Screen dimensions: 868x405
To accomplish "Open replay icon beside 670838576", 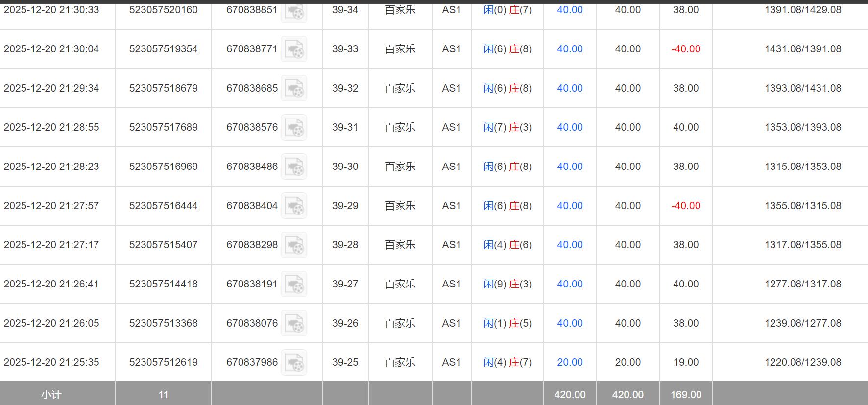I will (294, 127).
